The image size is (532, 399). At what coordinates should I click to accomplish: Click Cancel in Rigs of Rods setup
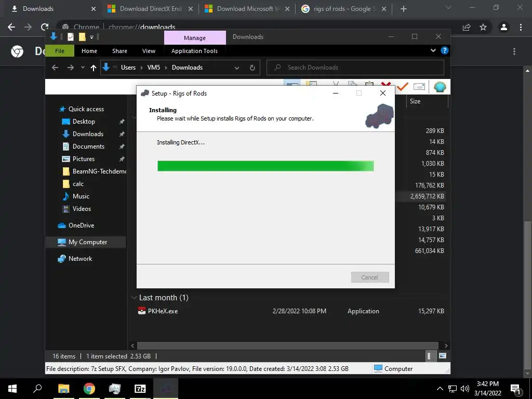[370, 277]
